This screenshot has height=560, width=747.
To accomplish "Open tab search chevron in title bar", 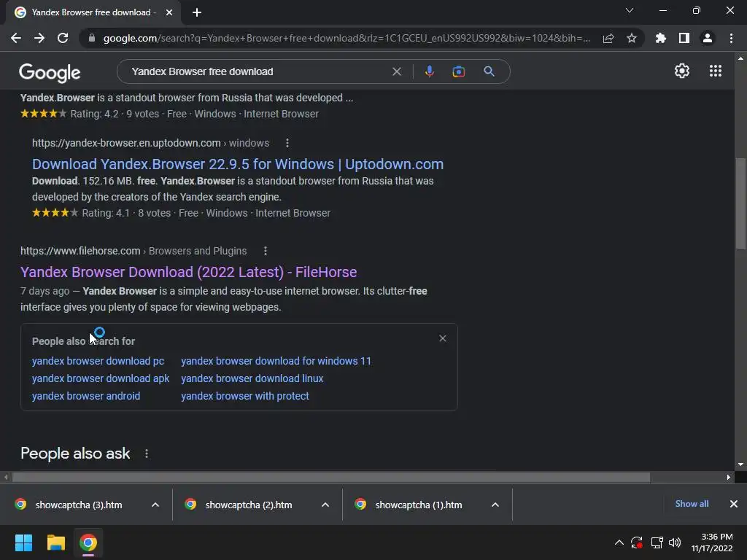I will pos(630,10).
